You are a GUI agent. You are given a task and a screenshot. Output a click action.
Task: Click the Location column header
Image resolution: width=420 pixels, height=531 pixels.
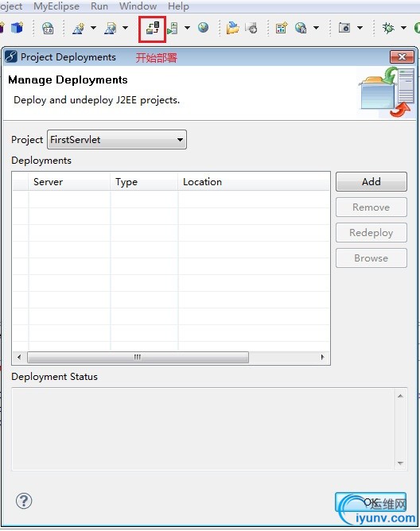tap(254, 182)
